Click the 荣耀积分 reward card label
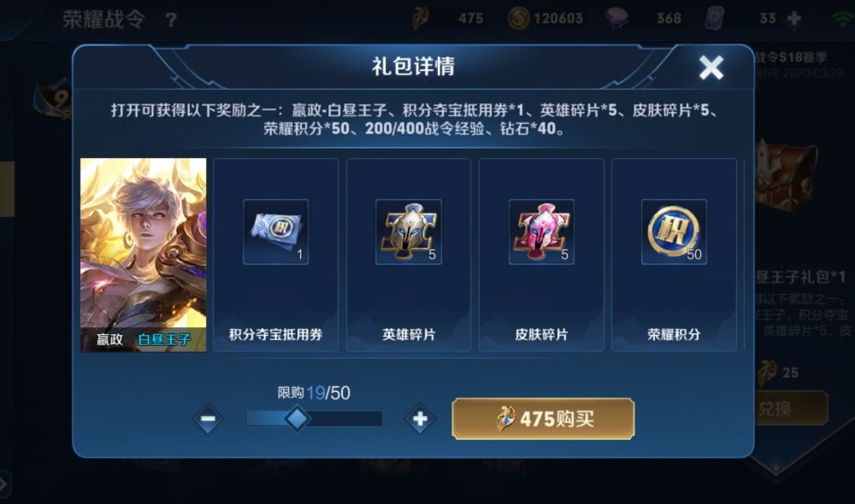Viewport: 855px width, 504px height. coord(674,335)
